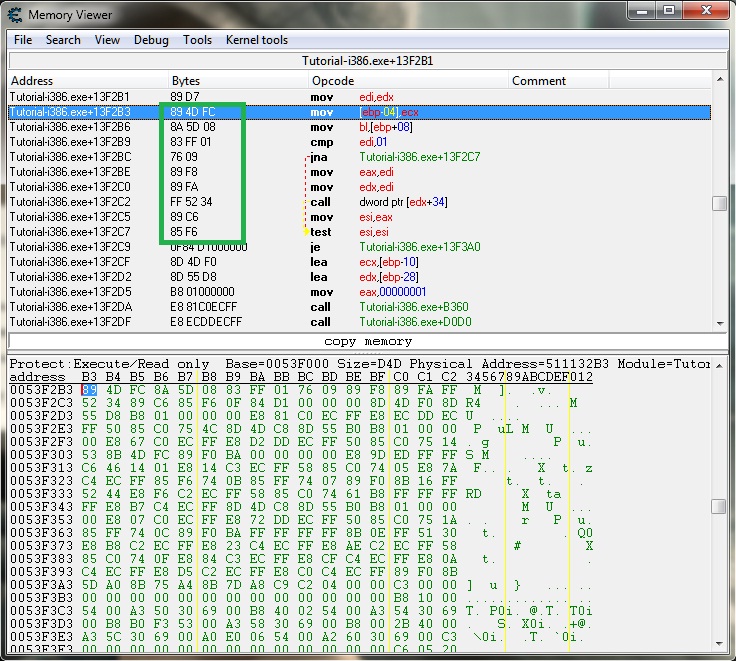Select row Tutorial-i386.exe+13F2BE mov eax,edi

(360, 172)
